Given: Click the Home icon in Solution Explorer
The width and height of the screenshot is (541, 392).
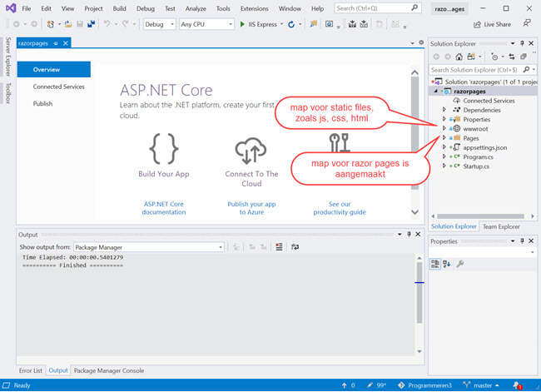Looking at the screenshot, I should [x=459, y=57].
